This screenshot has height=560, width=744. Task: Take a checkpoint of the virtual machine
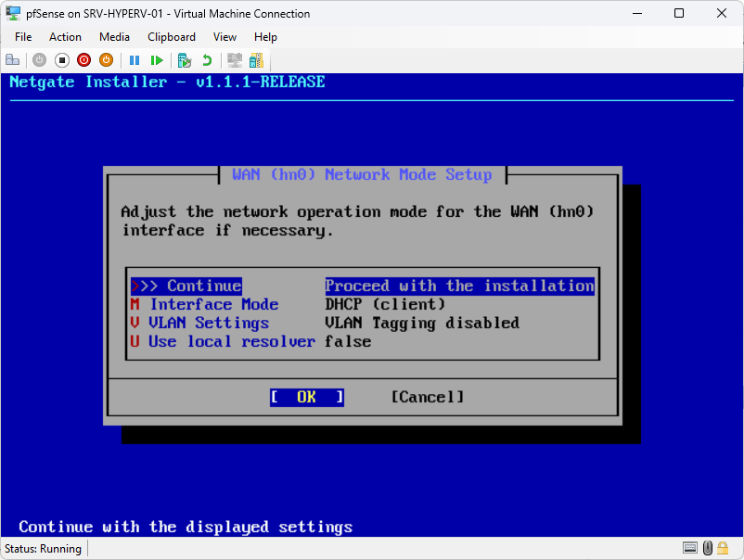tap(184, 59)
